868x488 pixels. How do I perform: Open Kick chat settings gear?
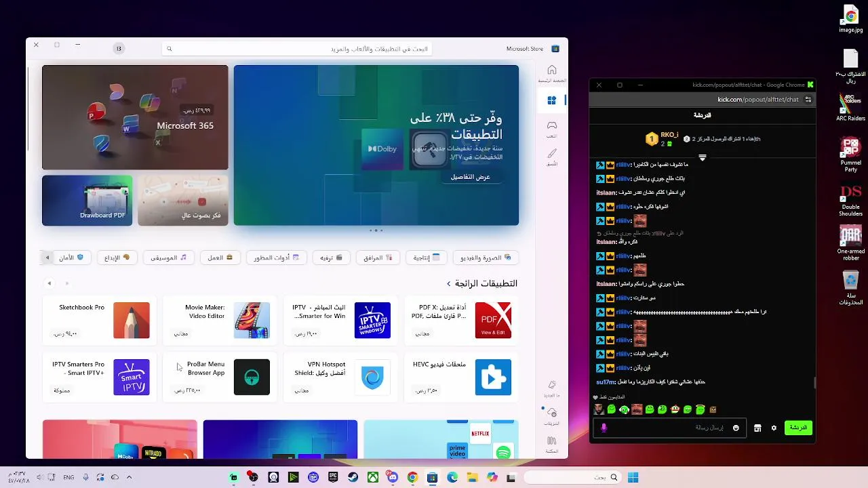coord(774,428)
